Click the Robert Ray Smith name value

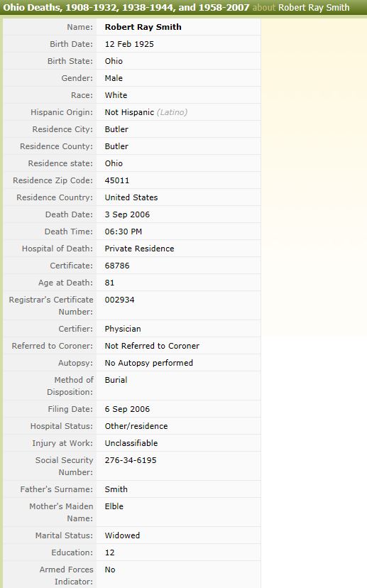tap(143, 27)
